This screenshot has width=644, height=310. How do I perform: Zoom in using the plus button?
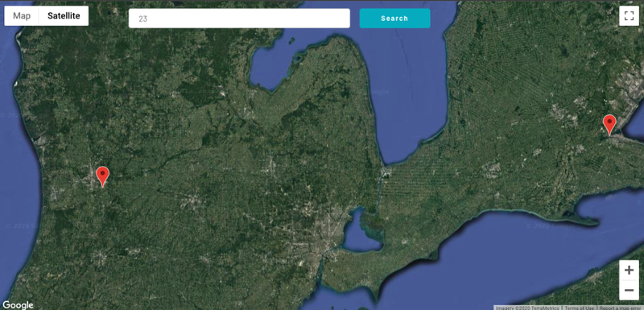pos(629,271)
